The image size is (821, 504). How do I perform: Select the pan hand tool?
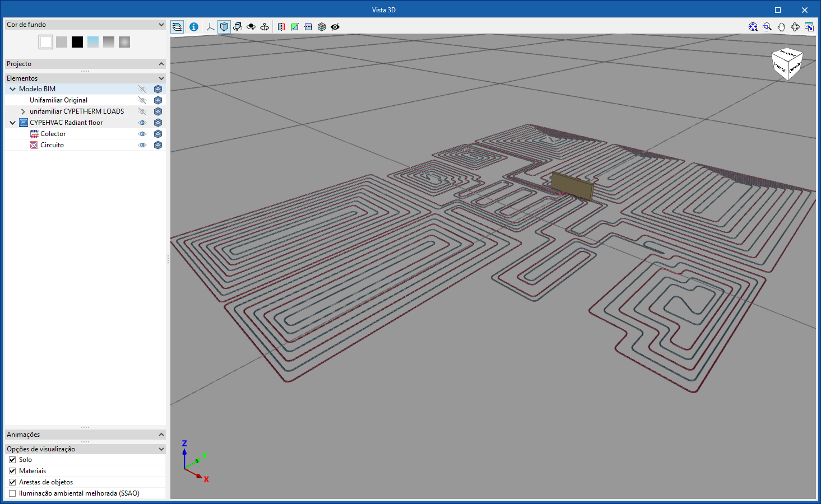pos(781,27)
